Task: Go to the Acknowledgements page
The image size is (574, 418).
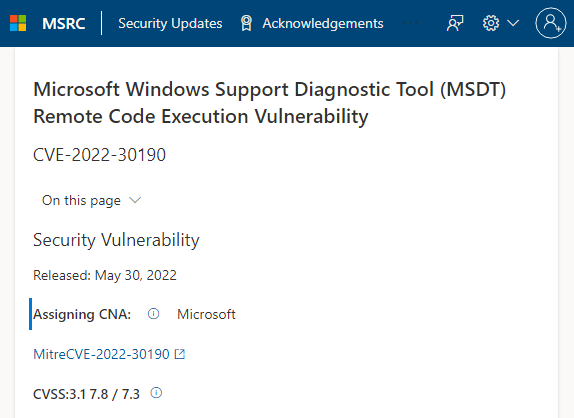Action: (x=323, y=23)
